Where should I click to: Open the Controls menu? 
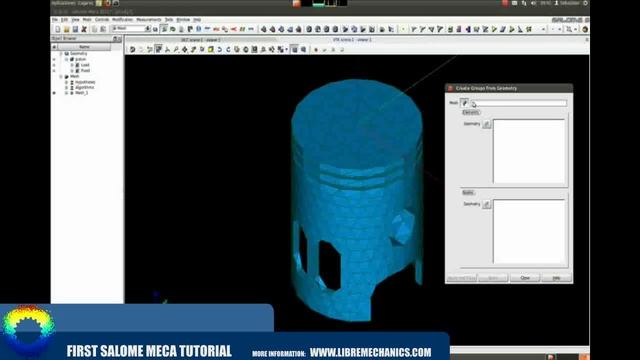point(102,20)
